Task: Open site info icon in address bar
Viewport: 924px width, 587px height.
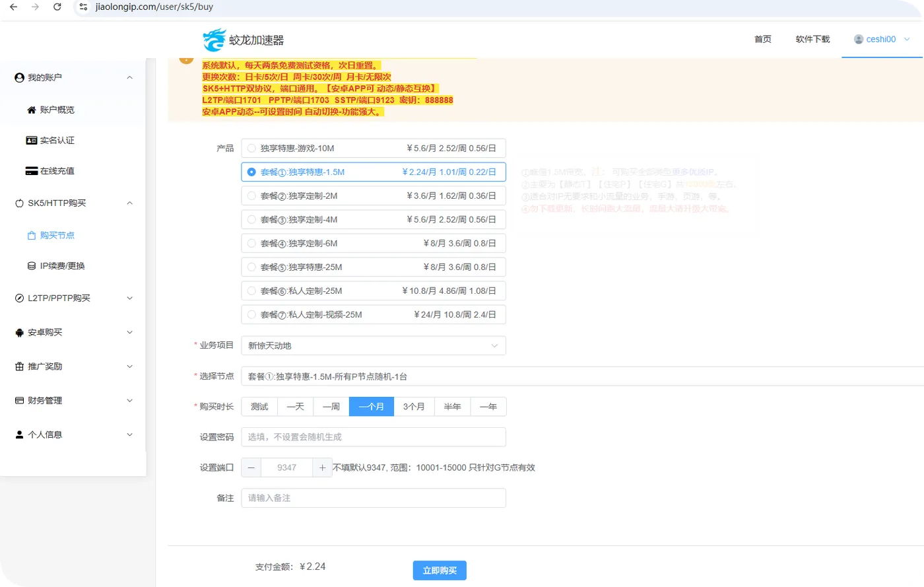Action: tap(83, 7)
